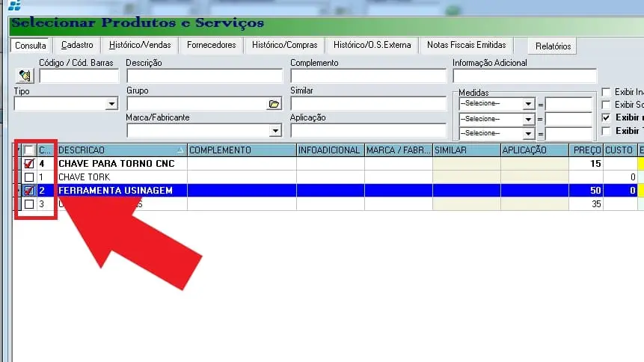Click into the Descrição text field

pyautogui.click(x=204, y=76)
